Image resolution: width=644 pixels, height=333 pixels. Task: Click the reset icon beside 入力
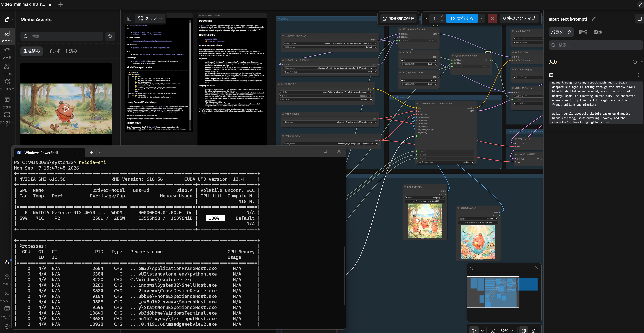(635, 62)
